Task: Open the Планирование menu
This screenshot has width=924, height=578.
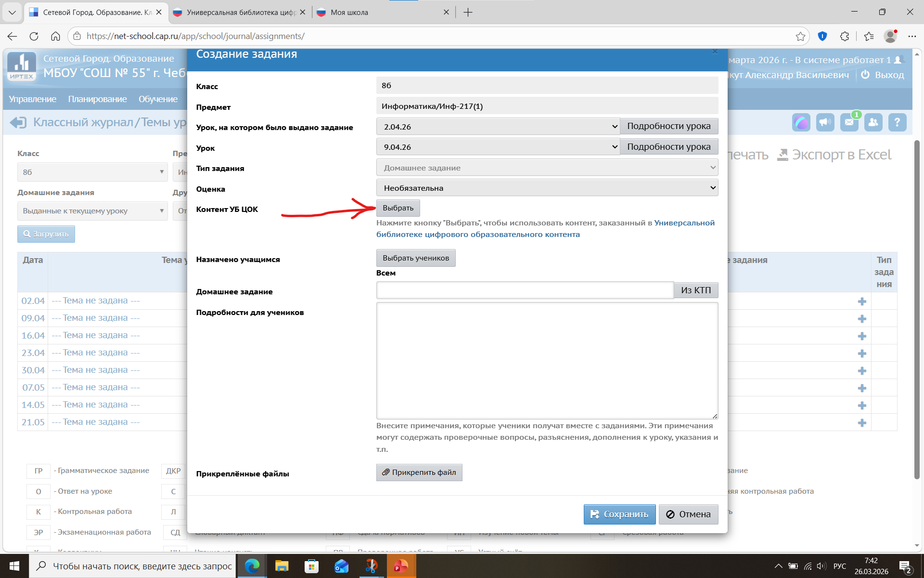Action: point(97,99)
